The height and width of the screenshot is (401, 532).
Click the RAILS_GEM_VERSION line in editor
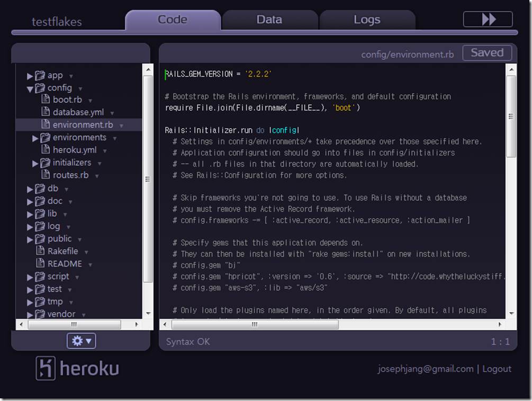pyautogui.click(x=218, y=74)
